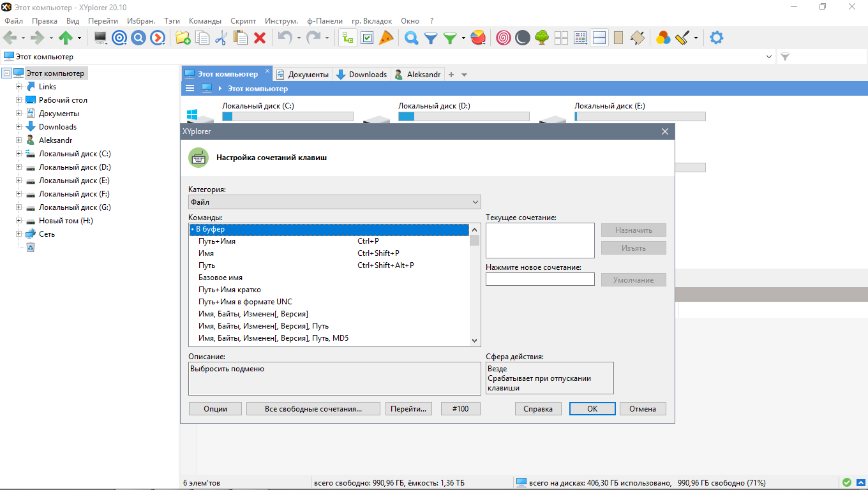Click the scissors Cut icon in toolbar
868x490 pixels.
[221, 38]
